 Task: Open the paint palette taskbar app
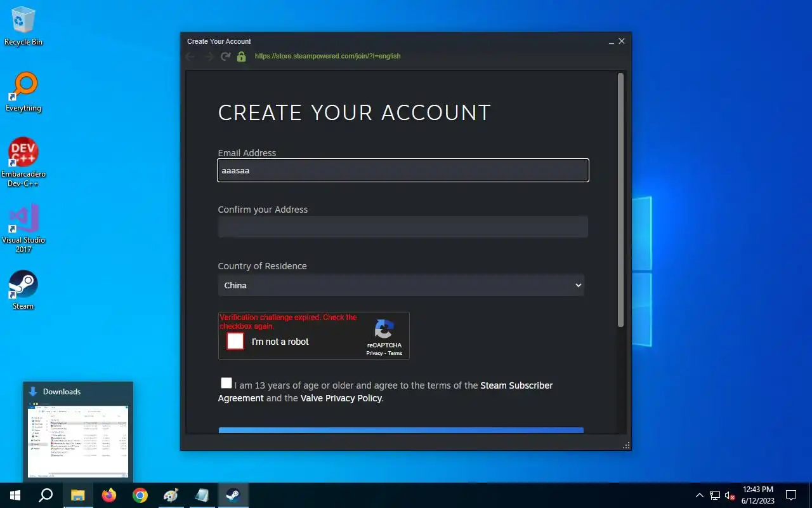pyautogui.click(x=171, y=495)
